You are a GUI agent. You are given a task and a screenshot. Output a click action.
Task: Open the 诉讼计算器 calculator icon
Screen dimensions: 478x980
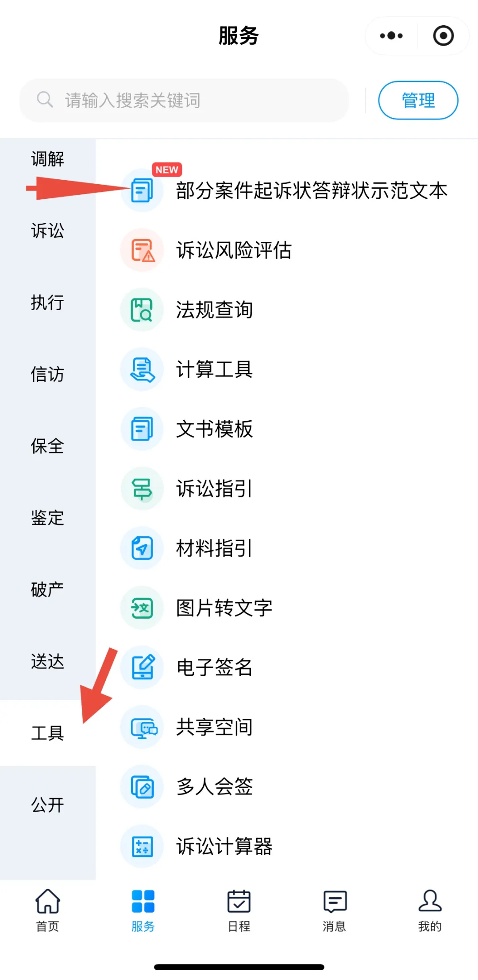[142, 846]
